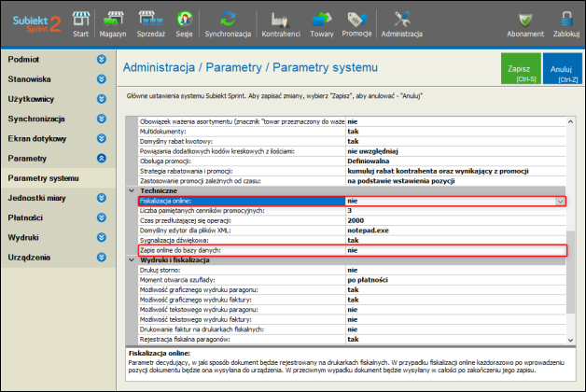Select the Obsługa promocji parameter row
This screenshot has width=586, height=392.
[352, 161]
